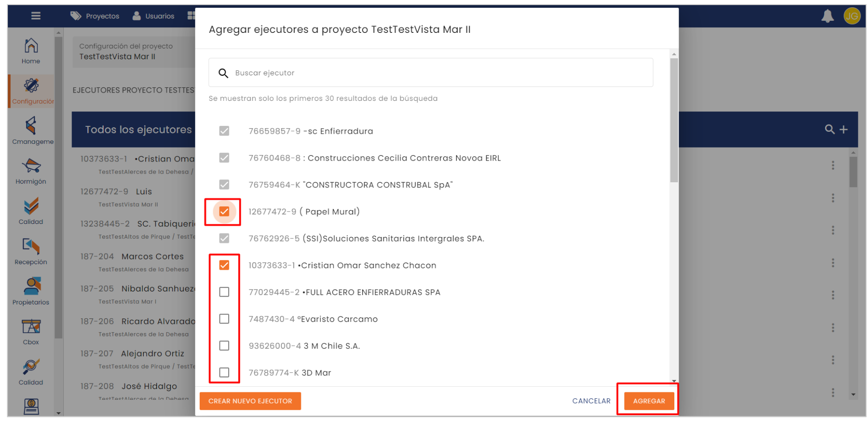The width and height of the screenshot is (868, 421).
Task: Click CREAR NUEVO EJECUTOR button
Action: coord(250,401)
